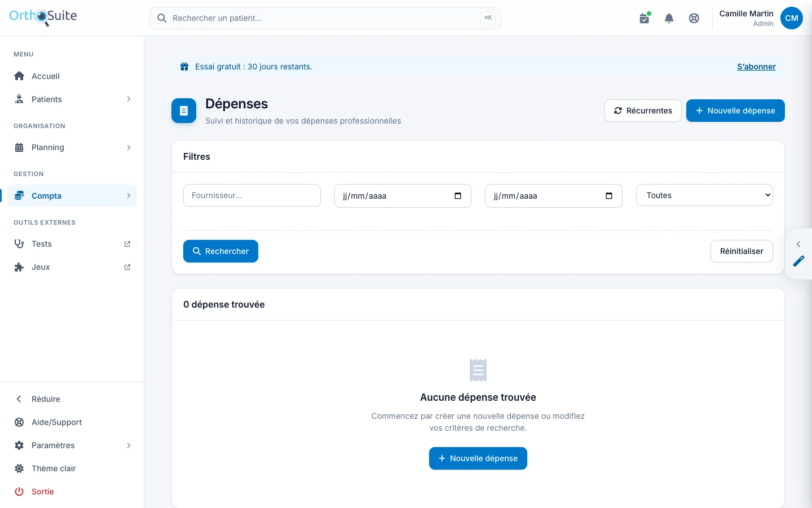The width and height of the screenshot is (812, 508).
Task: Open calendar picker of first date field
Action: [x=458, y=196]
